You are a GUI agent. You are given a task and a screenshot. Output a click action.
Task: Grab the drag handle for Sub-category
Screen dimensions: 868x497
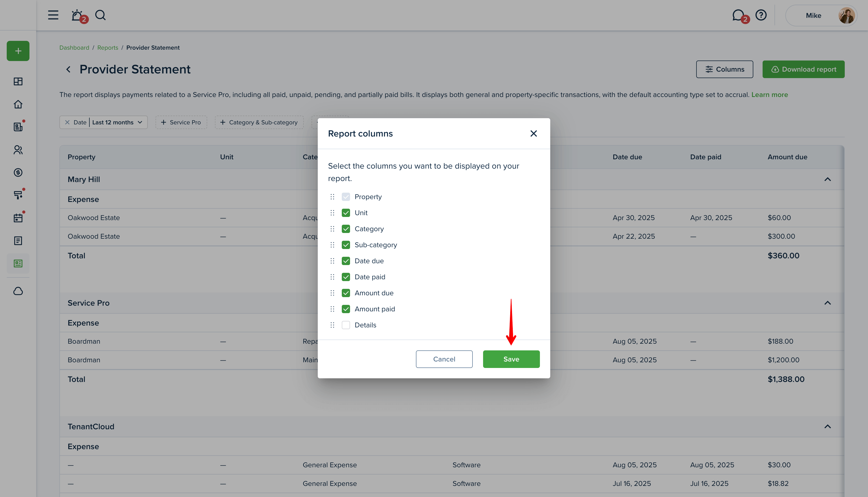pos(332,245)
